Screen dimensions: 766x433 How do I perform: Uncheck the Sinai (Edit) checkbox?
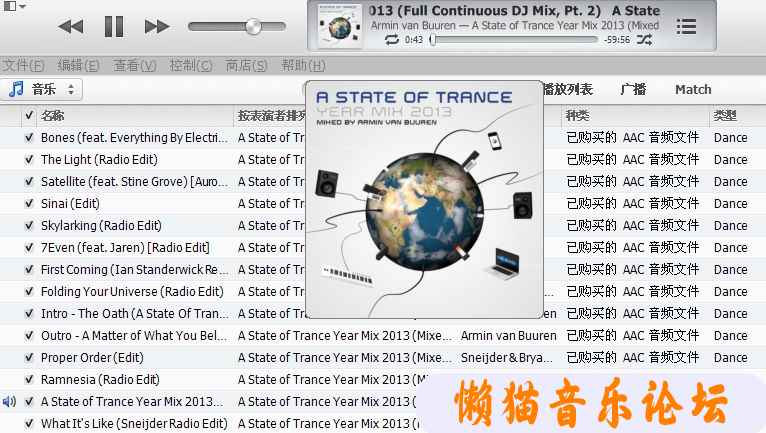coord(29,204)
